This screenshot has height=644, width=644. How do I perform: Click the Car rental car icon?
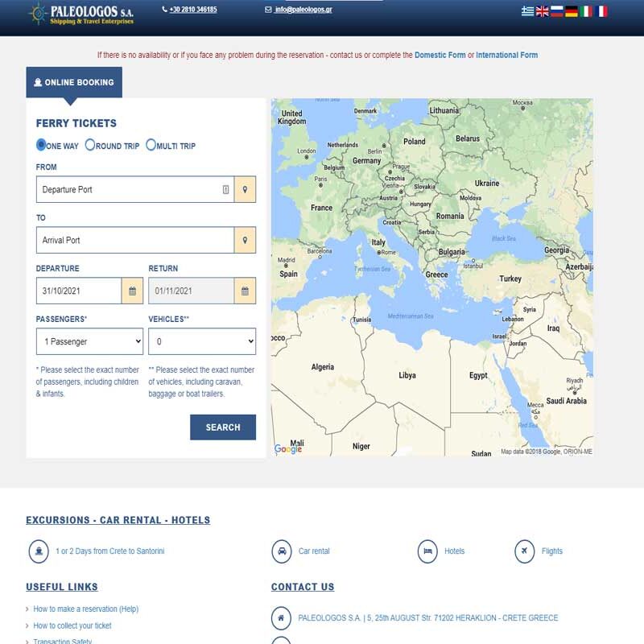[282, 551]
